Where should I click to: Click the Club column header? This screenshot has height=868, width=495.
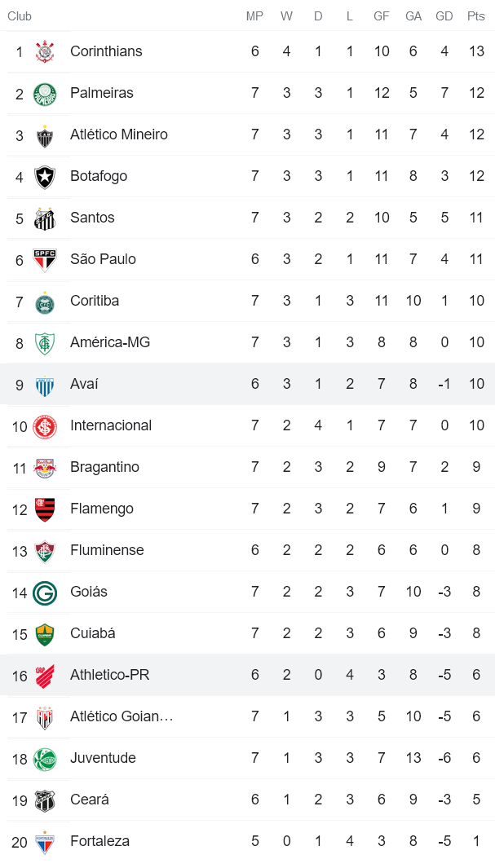20,16
